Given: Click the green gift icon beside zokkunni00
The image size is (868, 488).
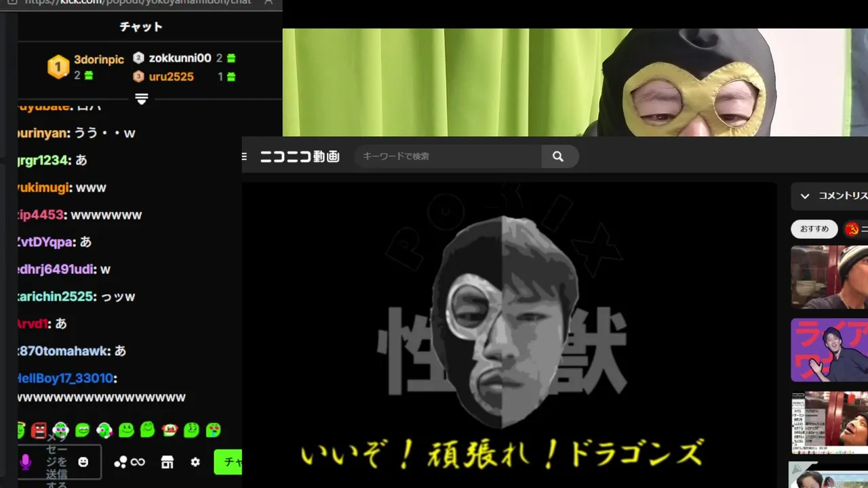Looking at the screenshot, I should pyautogui.click(x=231, y=58).
